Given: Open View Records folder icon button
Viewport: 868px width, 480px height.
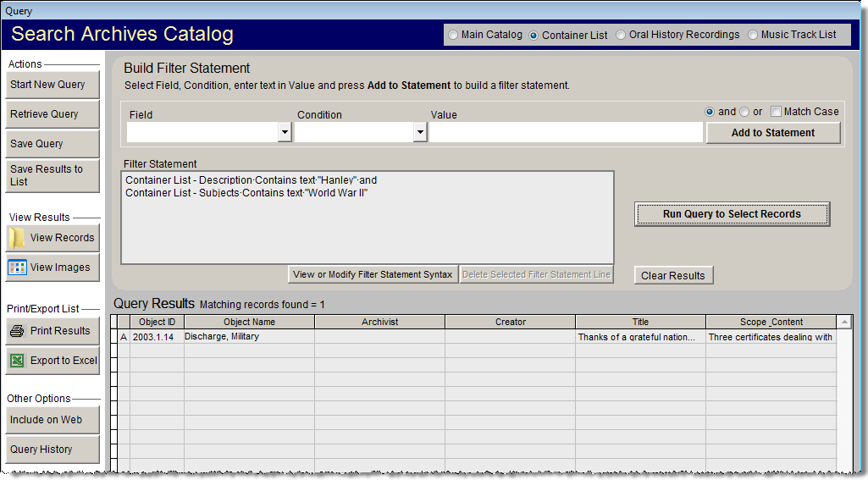Looking at the screenshot, I should [x=17, y=238].
